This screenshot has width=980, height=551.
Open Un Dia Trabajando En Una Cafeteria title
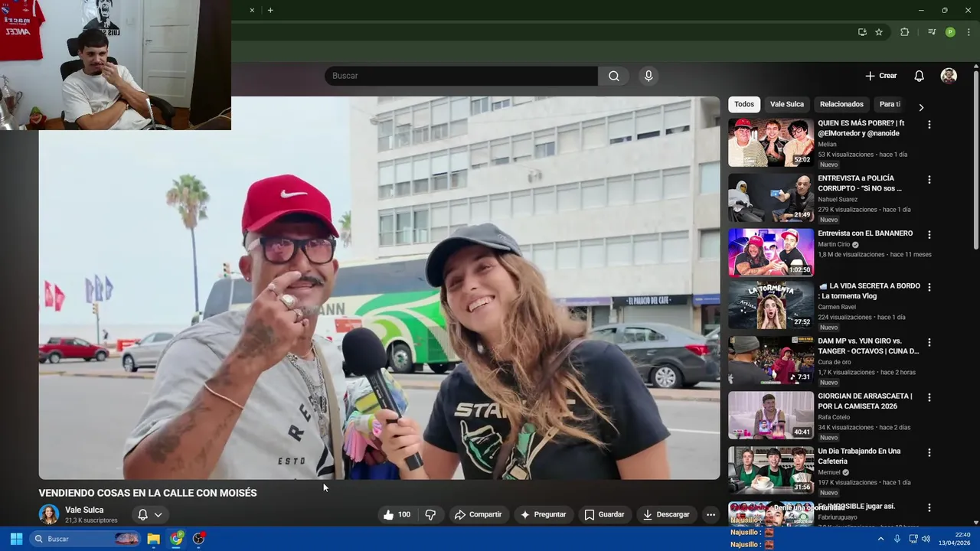click(x=859, y=456)
